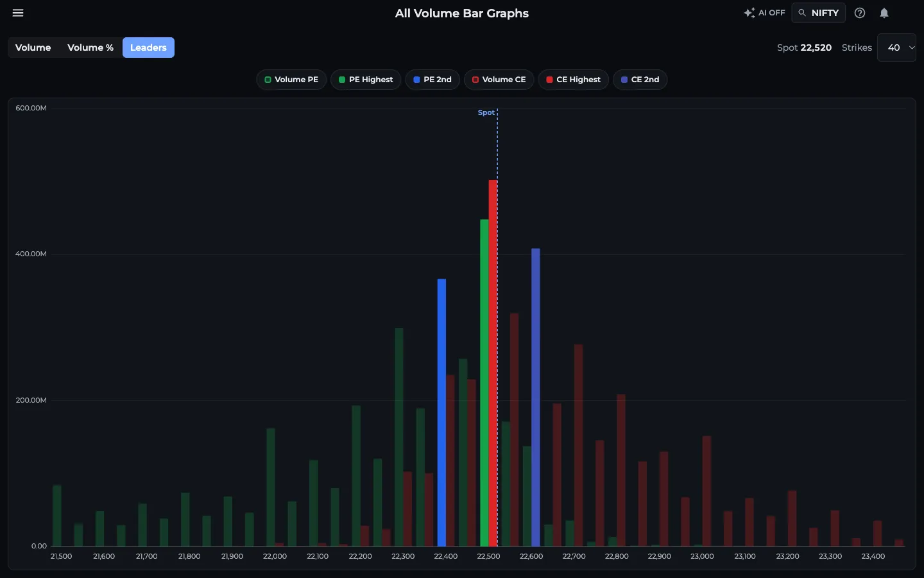Click the 400.00M y-axis label

[31, 254]
